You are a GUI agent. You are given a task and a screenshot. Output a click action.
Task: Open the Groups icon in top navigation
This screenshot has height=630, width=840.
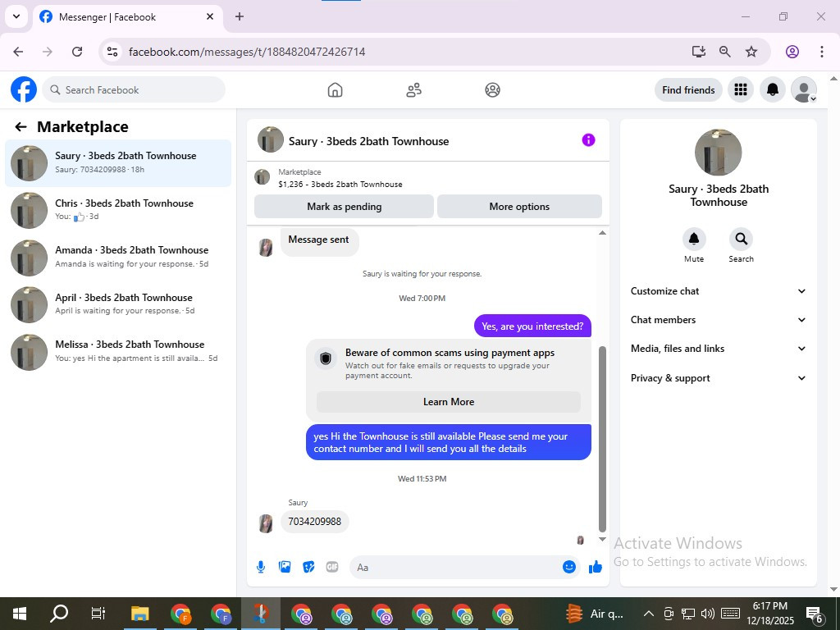492,90
